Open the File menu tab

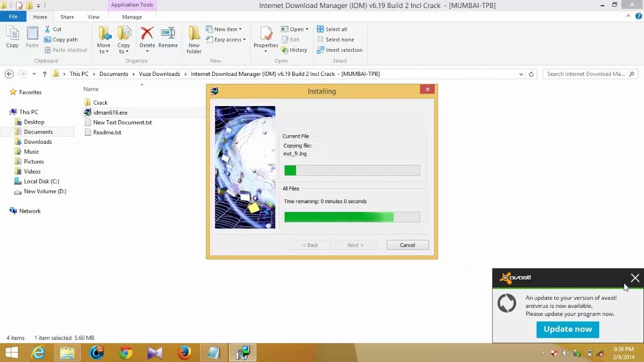13,17
